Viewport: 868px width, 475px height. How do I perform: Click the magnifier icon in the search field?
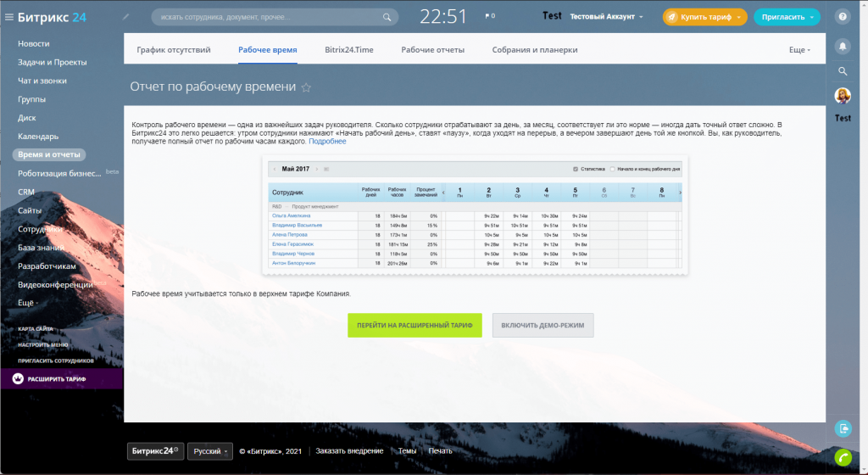387,17
